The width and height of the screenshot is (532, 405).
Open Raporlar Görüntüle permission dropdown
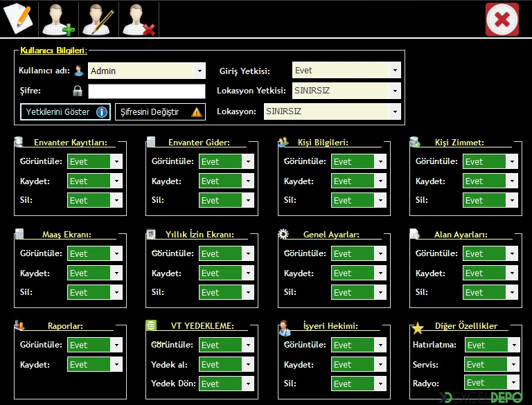tap(116, 345)
